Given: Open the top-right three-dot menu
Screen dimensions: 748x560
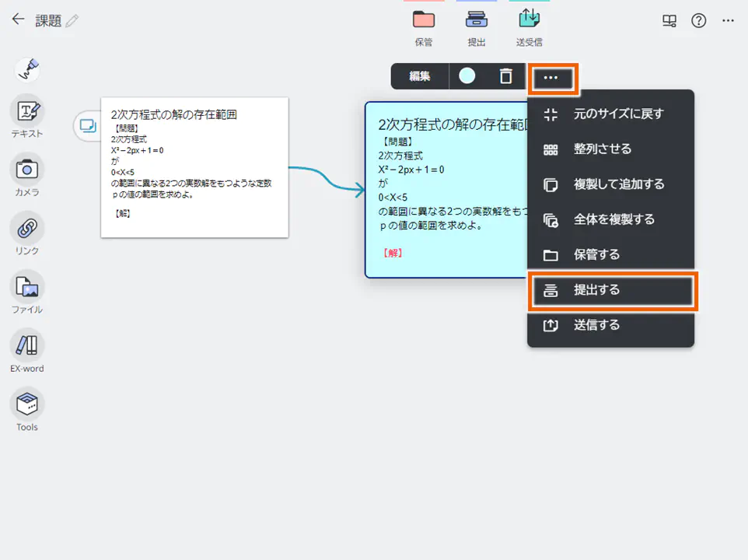Looking at the screenshot, I should click(728, 21).
